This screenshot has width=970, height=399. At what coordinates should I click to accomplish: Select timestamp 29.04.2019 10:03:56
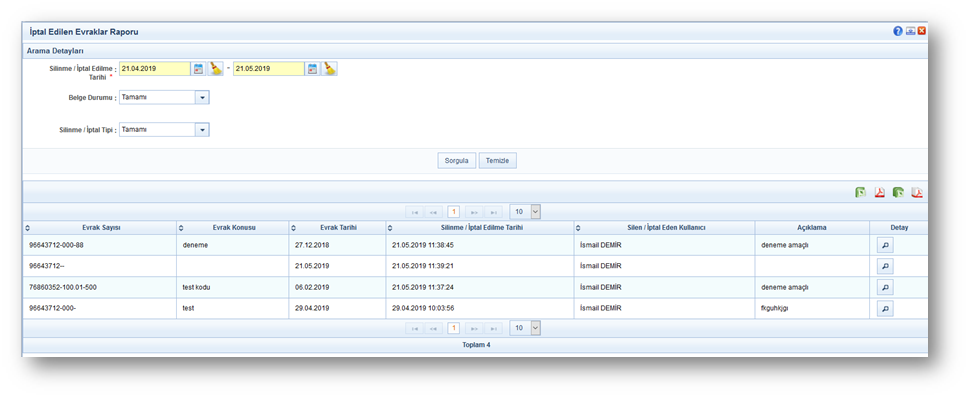pos(479,308)
